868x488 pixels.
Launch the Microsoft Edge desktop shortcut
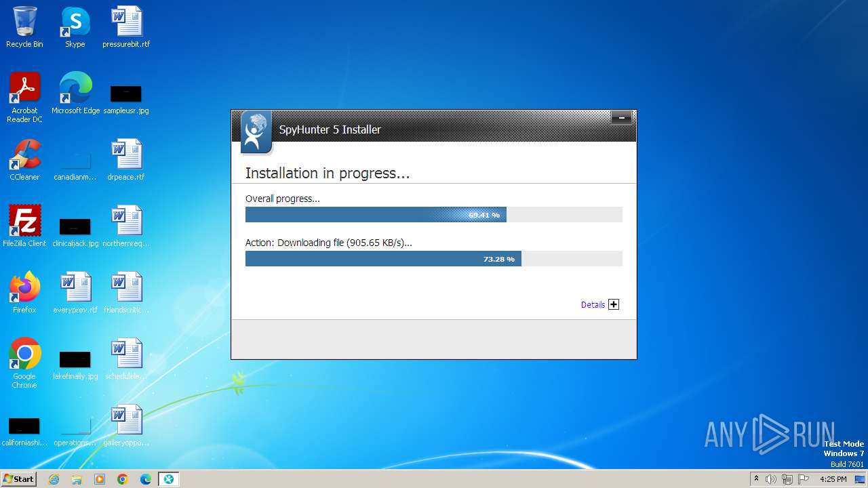point(75,94)
